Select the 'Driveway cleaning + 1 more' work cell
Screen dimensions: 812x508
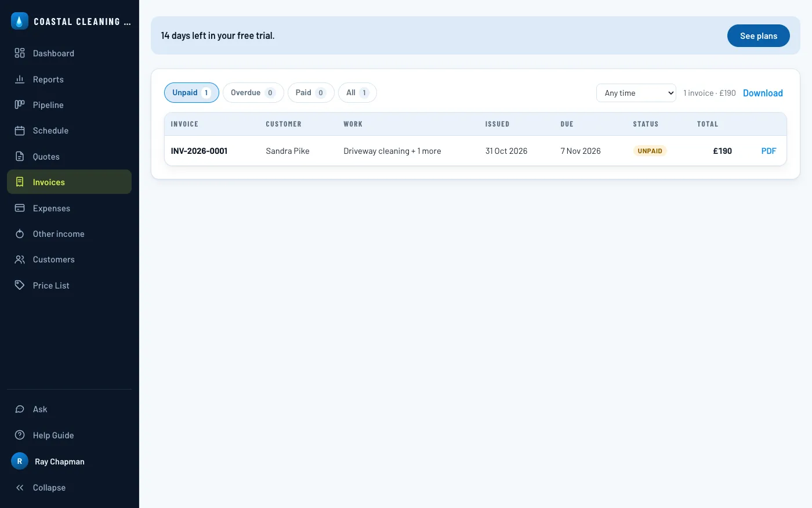pos(392,151)
